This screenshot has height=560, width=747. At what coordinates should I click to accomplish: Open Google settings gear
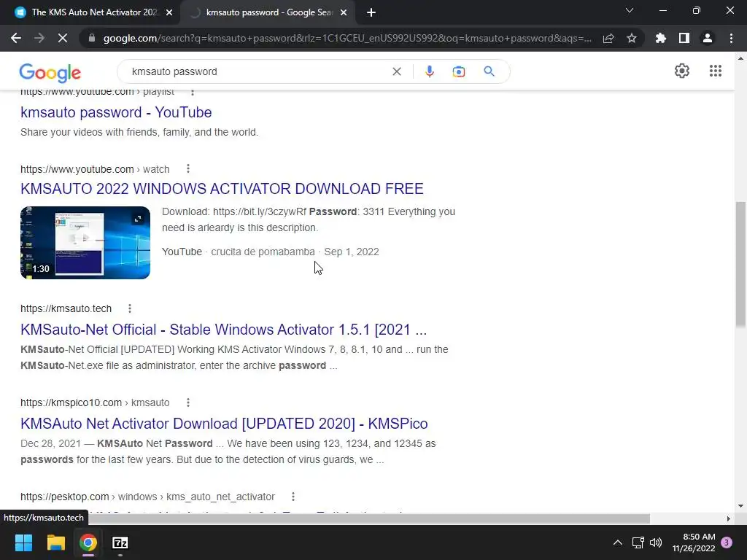coord(682,71)
